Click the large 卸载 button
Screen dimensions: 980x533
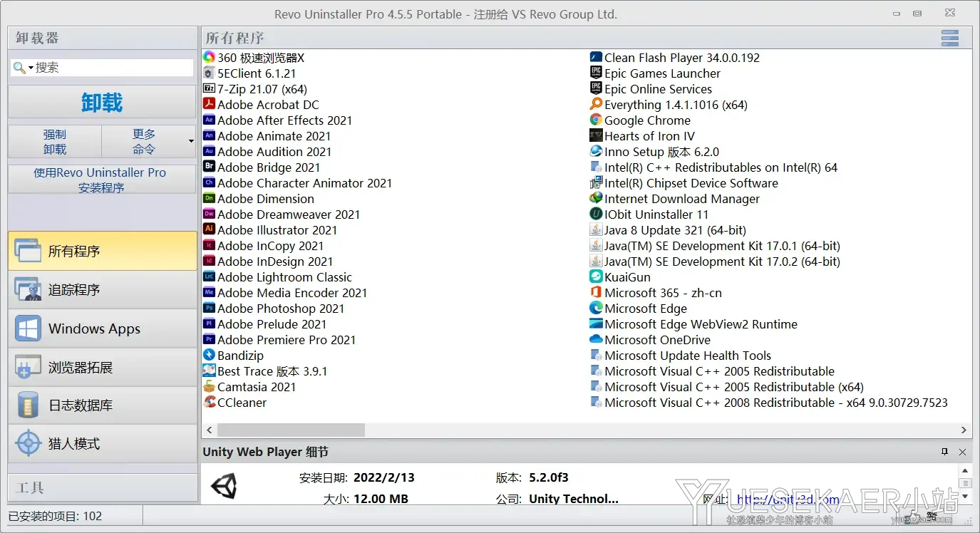click(102, 102)
